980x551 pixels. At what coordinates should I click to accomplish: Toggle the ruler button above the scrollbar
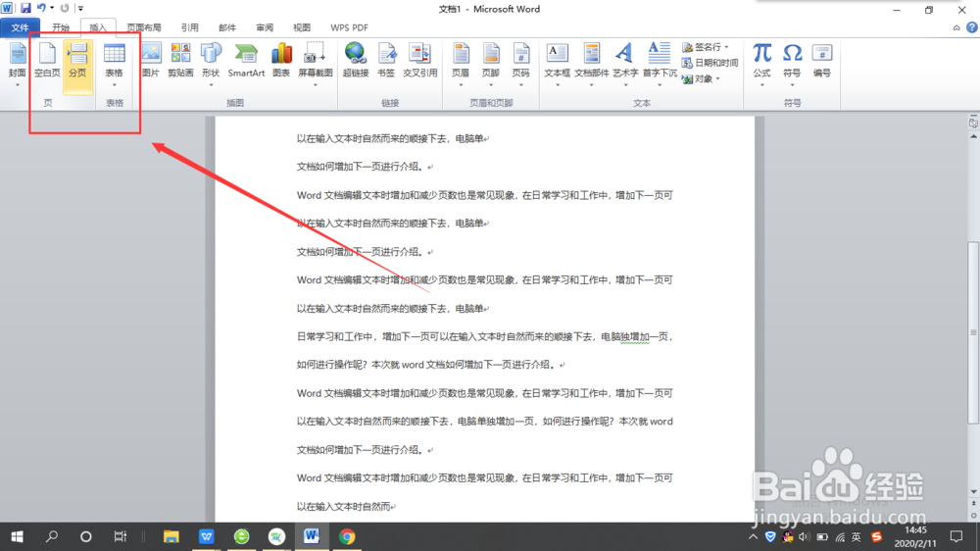tap(973, 124)
